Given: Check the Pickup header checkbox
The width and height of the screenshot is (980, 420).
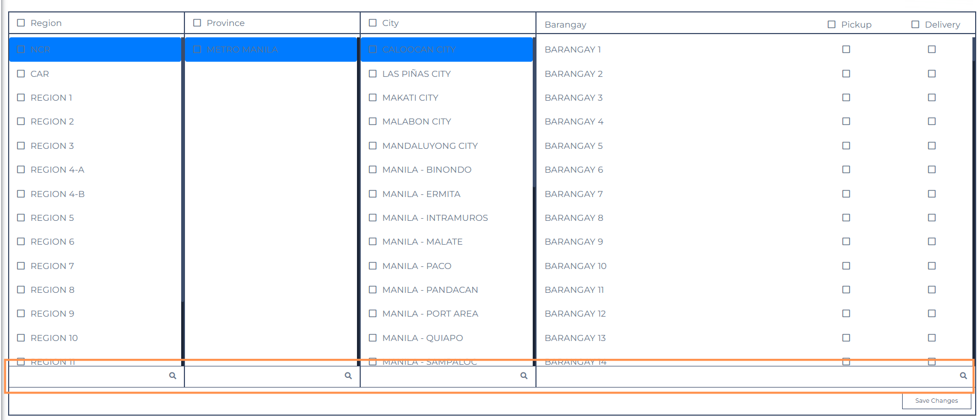Looking at the screenshot, I should pos(832,24).
